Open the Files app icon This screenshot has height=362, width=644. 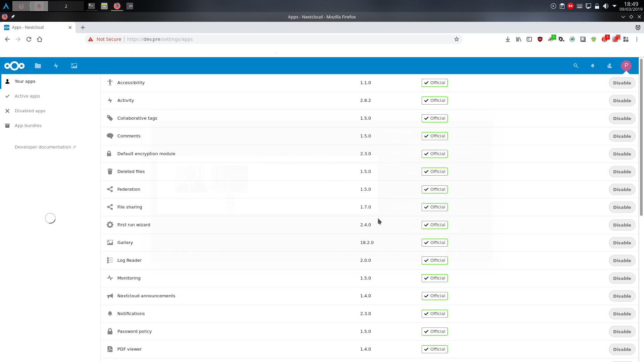pyautogui.click(x=38, y=66)
